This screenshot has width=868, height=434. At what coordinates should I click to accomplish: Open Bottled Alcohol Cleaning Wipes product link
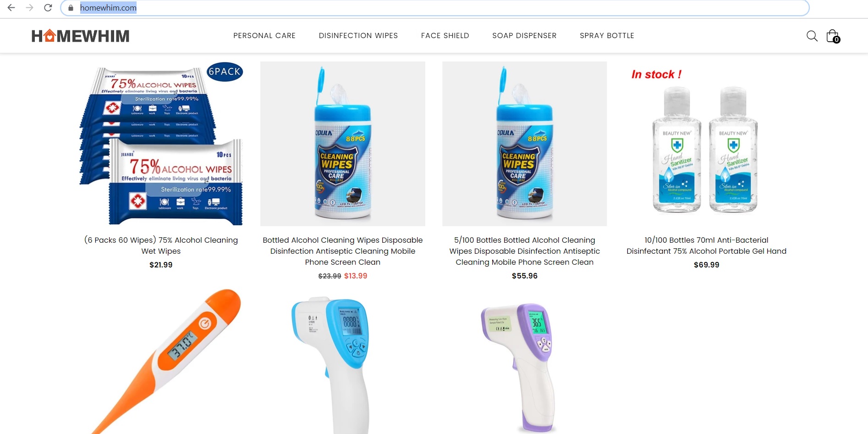(343, 251)
